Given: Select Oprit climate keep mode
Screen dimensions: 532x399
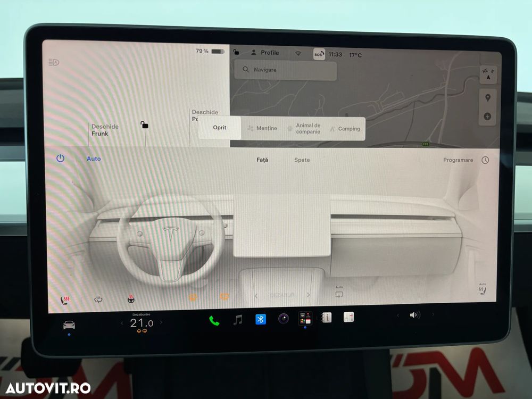Looking at the screenshot, I should [x=220, y=128].
